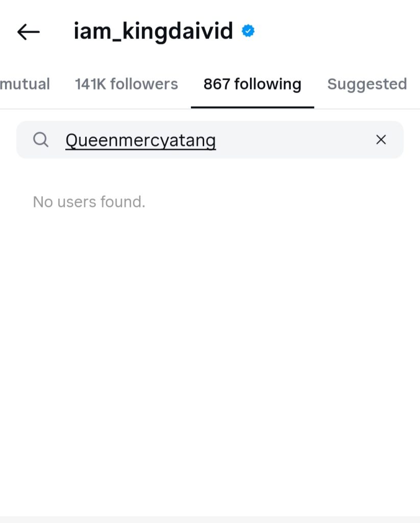Select the 867 following tab

pos(252,84)
